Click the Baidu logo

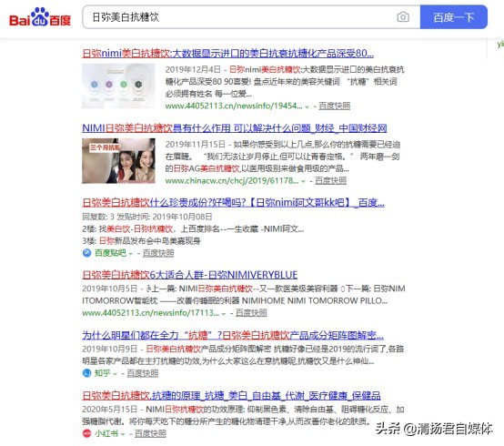tap(40, 16)
